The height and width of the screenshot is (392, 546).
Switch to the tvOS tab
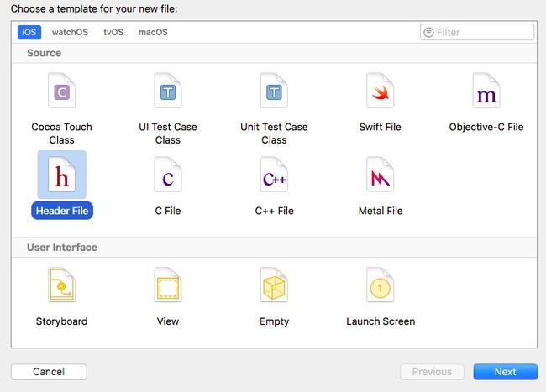[x=113, y=33]
